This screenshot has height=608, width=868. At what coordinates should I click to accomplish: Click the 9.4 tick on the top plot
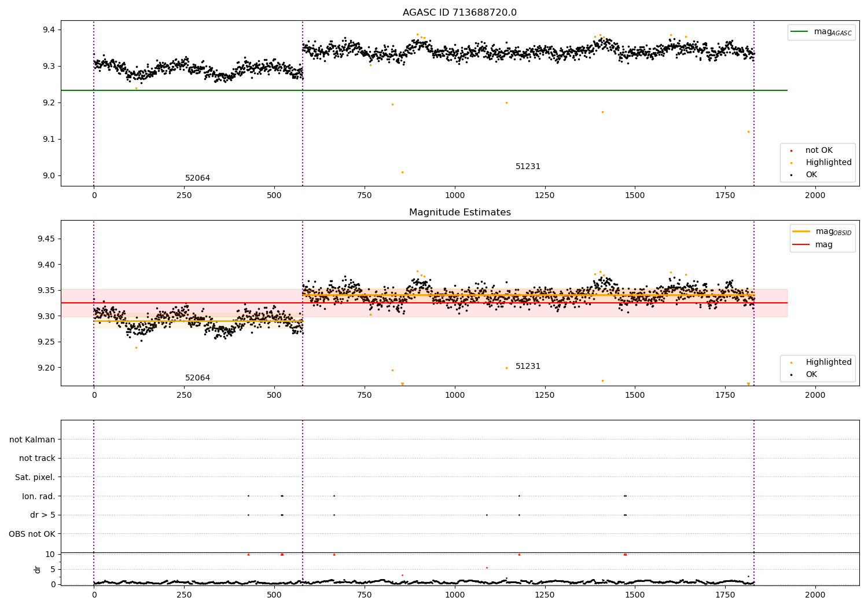pos(49,30)
